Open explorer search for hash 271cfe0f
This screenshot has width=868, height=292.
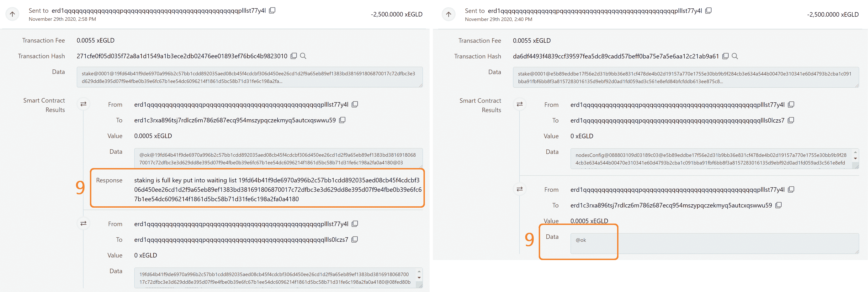[303, 56]
